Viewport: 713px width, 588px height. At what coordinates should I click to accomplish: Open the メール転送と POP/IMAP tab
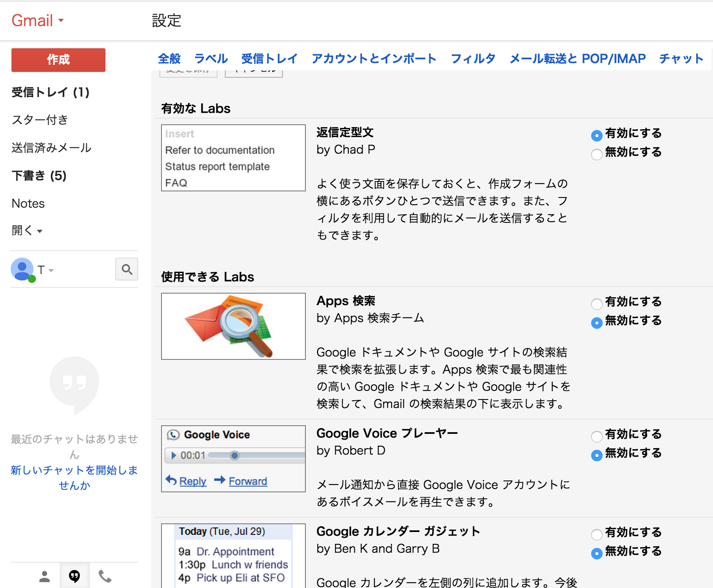click(x=577, y=58)
